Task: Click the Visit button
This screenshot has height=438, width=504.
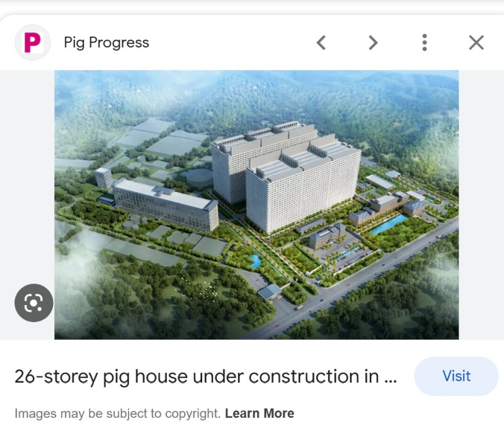Action: (x=456, y=376)
